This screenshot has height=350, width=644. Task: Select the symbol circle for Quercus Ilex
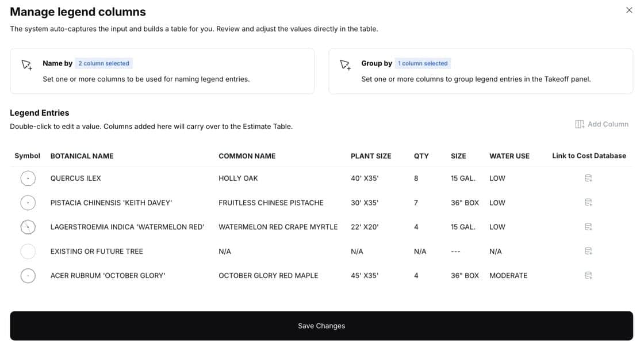[28, 178]
